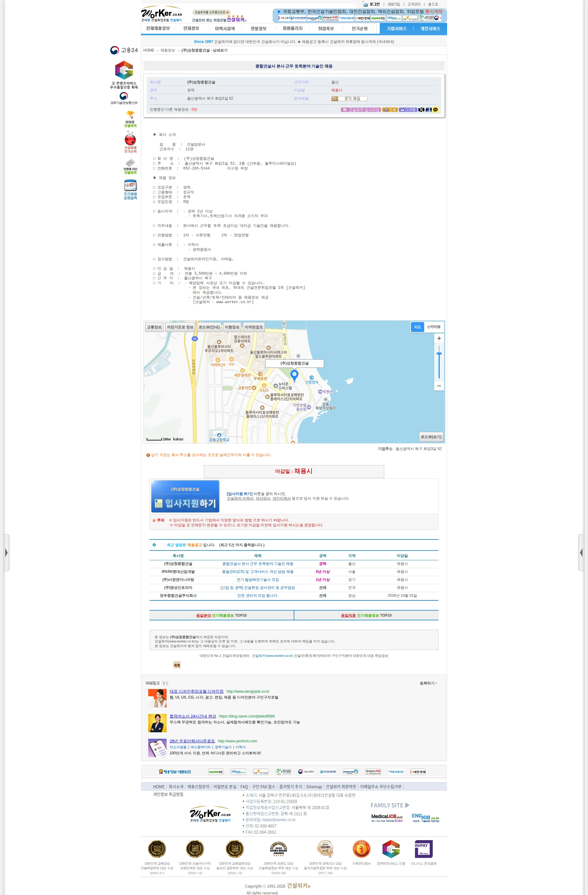Screen dimensions: 588x895
Task: Open 건설업체 인기순위 ladybug icon
Action: (x=130, y=142)
